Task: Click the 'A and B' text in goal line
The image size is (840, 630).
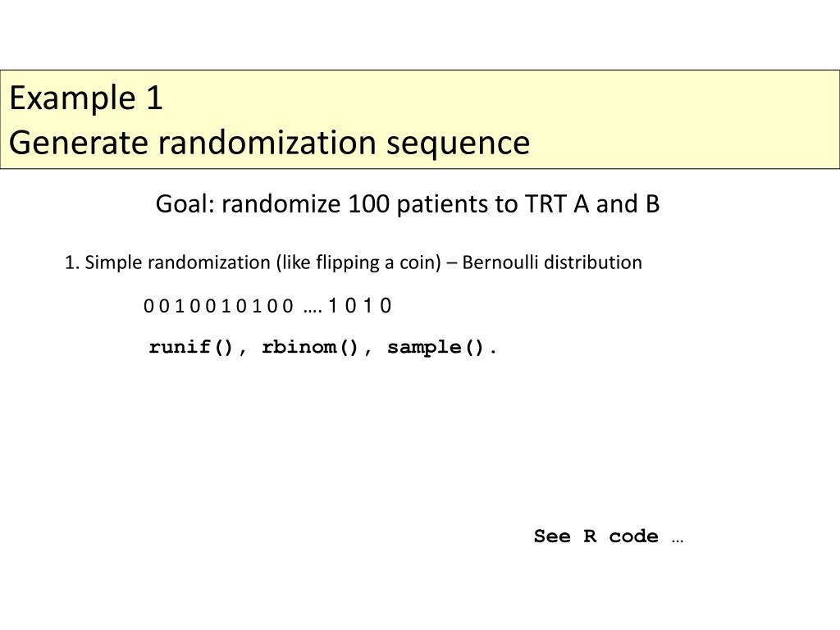Action: pyautogui.click(x=617, y=204)
